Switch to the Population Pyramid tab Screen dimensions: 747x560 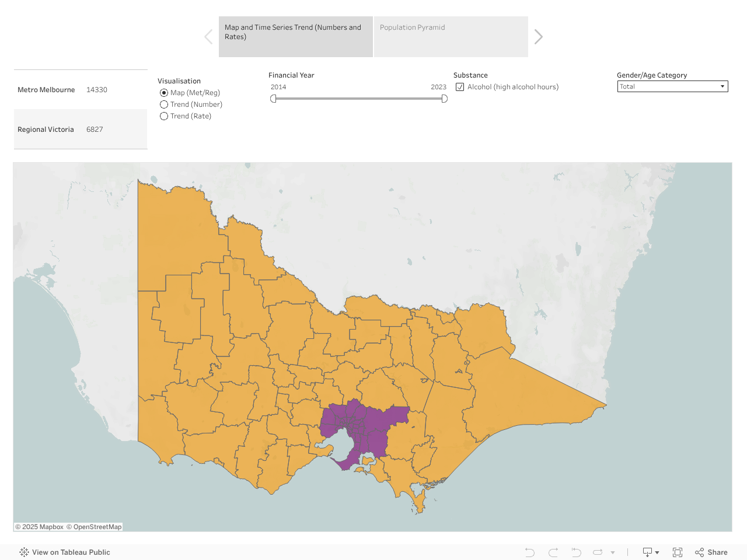(x=451, y=37)
